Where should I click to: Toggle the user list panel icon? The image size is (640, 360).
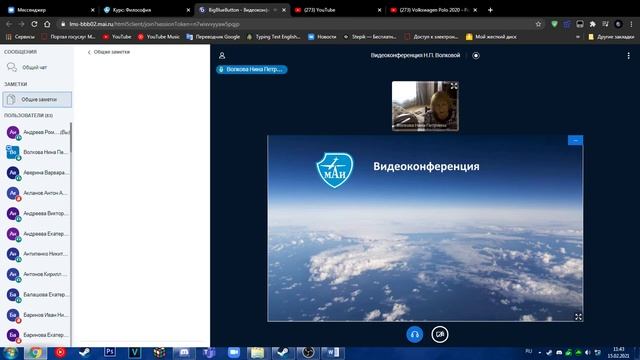222,56
